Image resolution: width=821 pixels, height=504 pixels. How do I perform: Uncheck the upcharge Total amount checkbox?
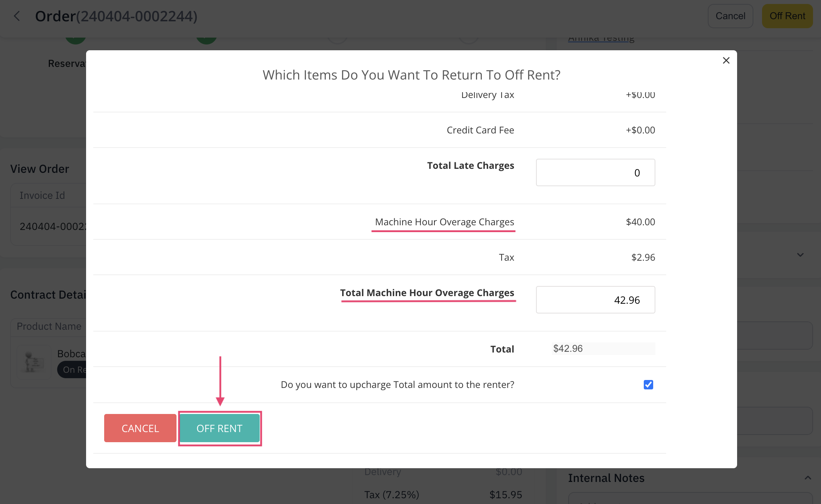pos(648,385)
